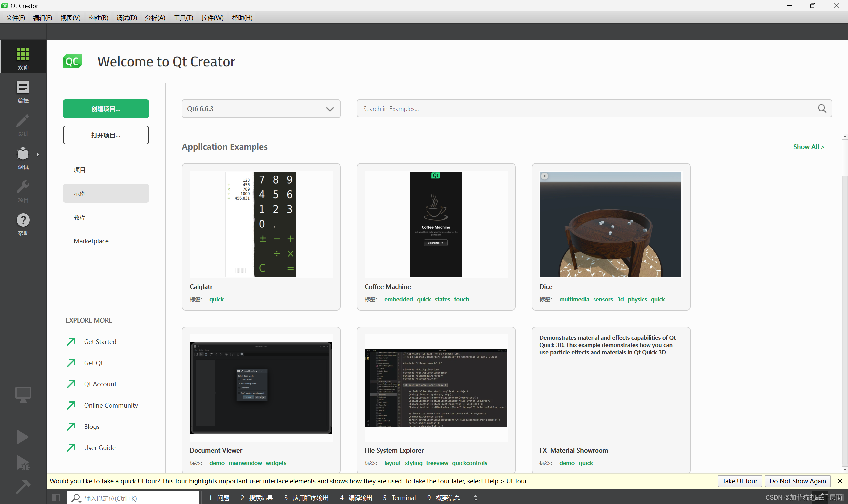Open the 编辑(E) menu

pyautogui.click(x=42, y=18)
